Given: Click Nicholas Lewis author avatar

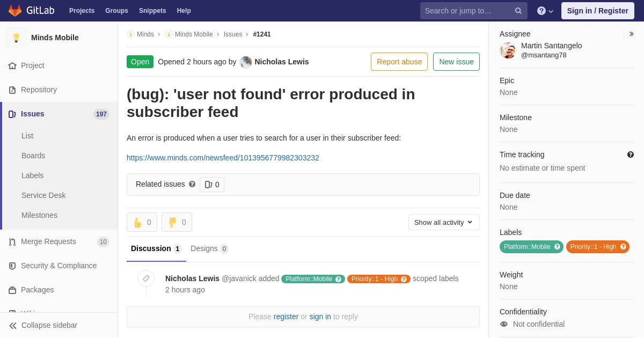Looking at the screenshot, I should coord(246,62).
